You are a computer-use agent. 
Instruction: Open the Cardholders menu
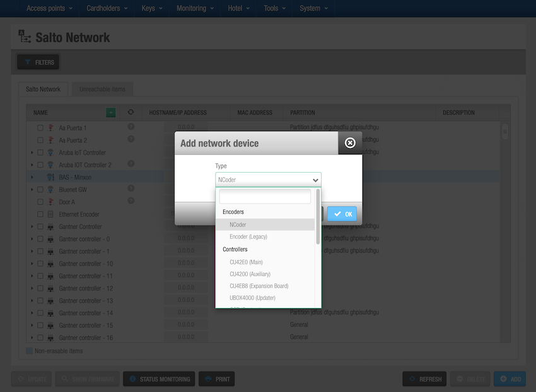tap(107, 8)
